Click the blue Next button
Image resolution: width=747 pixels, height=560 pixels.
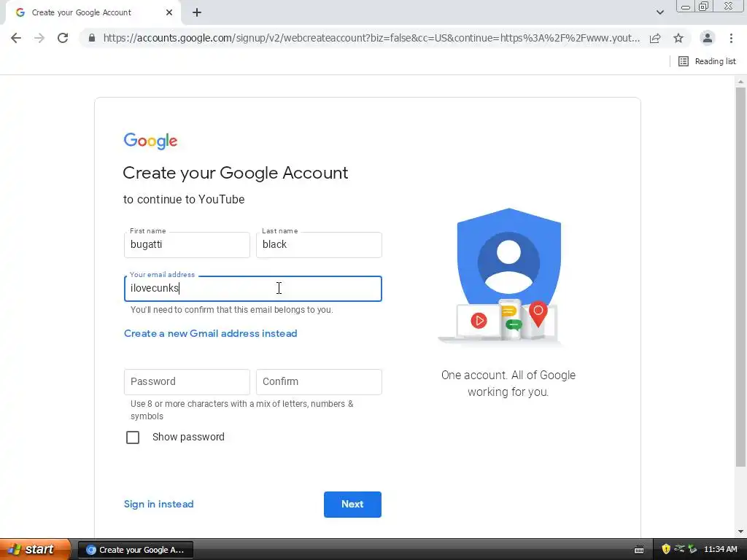pos(352,505)
